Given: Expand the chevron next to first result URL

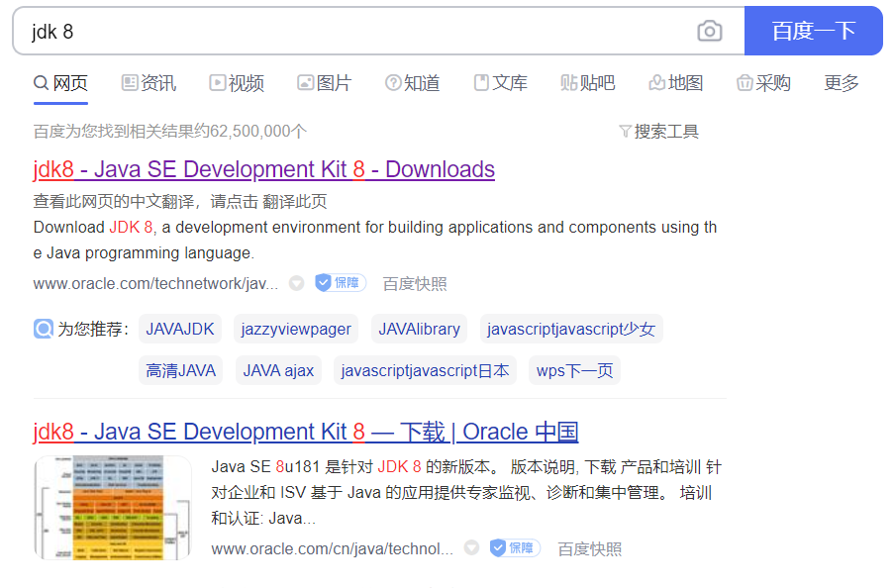Looking at the screenshot, I should [x=296, y=283].
